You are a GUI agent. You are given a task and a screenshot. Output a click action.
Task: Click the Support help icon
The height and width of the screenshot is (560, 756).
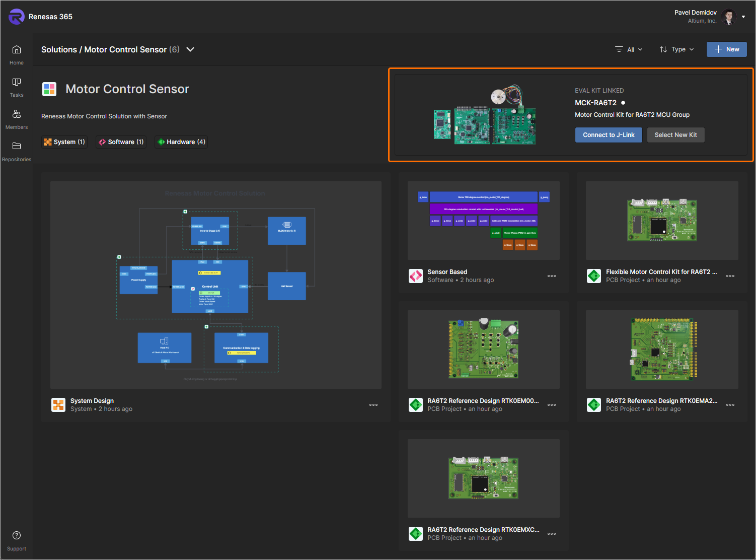pos(17,536)
